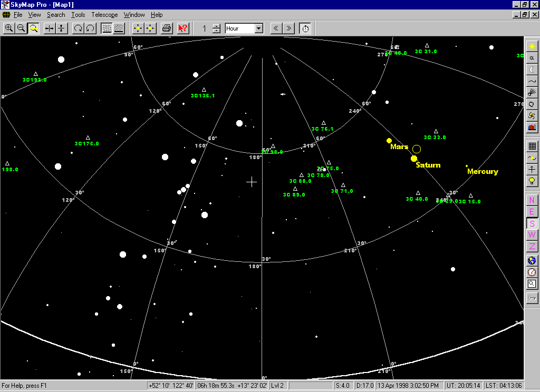
Task: Open the Hour time unit dropdown
Action: [258, 28]
